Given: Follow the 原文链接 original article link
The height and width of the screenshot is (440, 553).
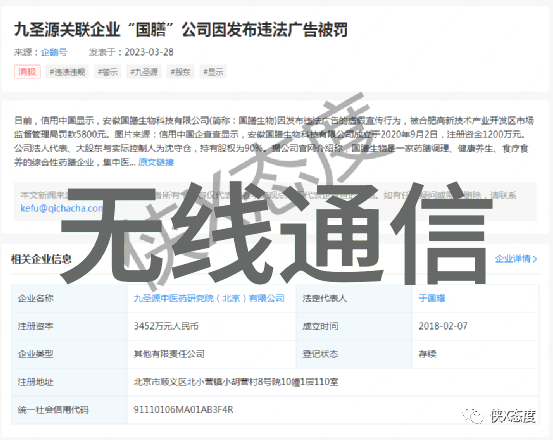Looking at the screenshot, I should point(156,162).
